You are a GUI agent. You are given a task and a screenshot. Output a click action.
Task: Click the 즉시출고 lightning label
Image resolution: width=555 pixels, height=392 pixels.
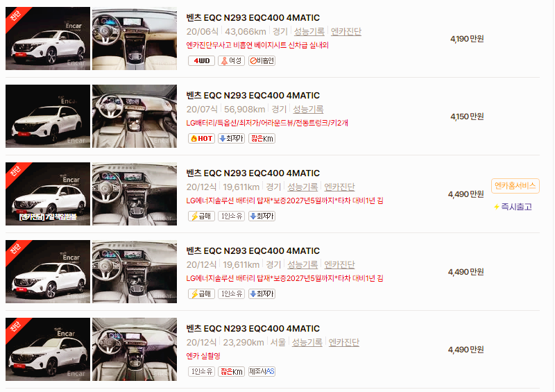click(513, 207)
